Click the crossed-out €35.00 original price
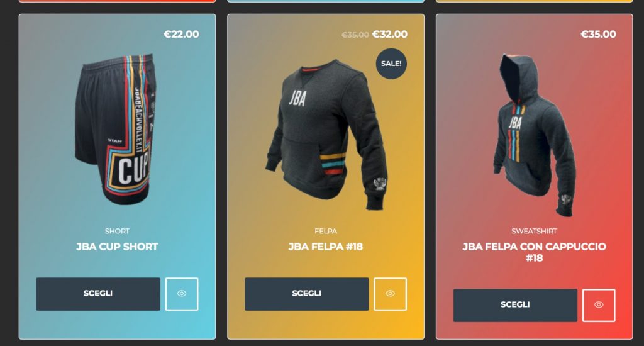The width and height of the screenshot is (644, 346). [355, 35]
